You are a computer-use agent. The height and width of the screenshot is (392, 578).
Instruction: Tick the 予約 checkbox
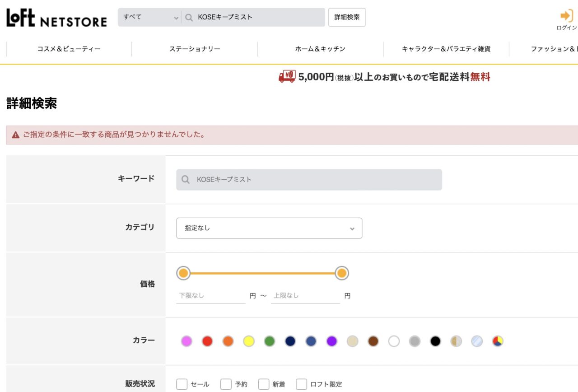point(226,384)
